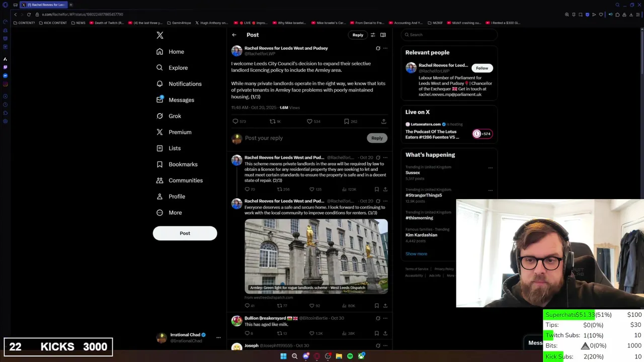Open three-dot menu on the 2/3 post
The width and height of the screenshot is (644, 362).
point(385,157)
